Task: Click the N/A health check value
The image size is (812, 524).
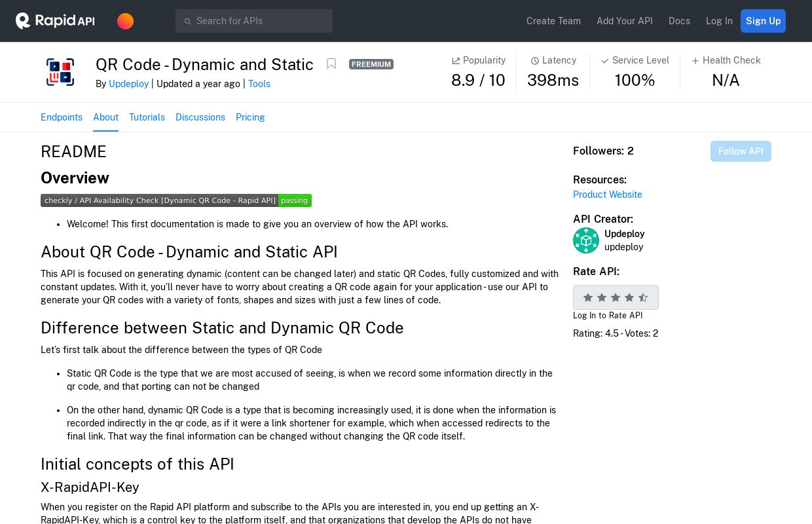Action: click(726, 80)
